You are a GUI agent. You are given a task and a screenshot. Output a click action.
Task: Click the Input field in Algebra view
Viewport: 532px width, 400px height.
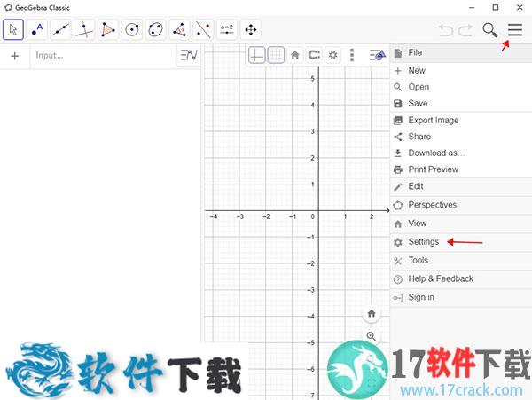point(103,56)
